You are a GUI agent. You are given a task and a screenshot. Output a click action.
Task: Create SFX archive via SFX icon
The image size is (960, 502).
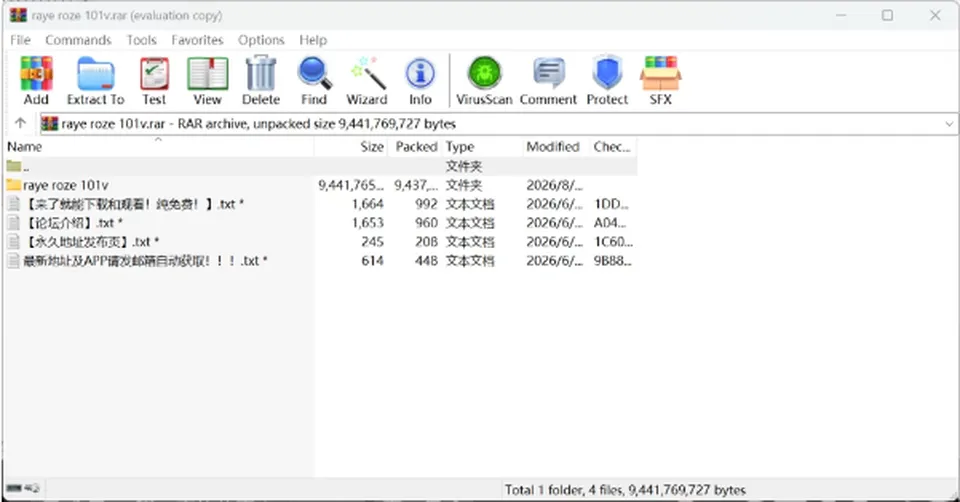(661, 81)
